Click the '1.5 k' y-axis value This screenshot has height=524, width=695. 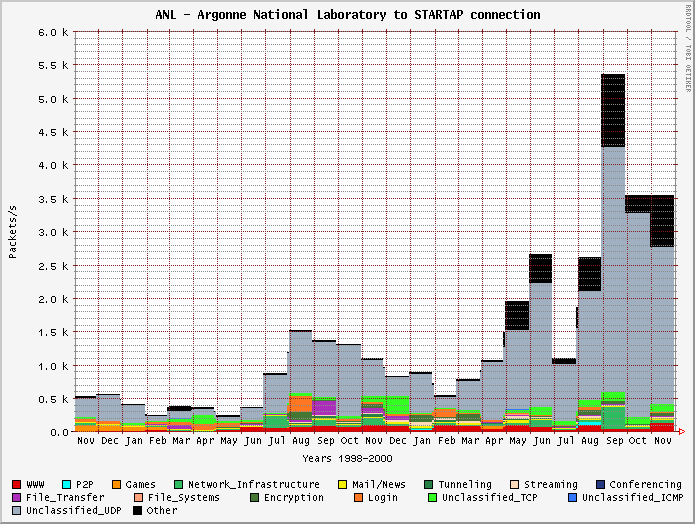(x=53, y=333)
